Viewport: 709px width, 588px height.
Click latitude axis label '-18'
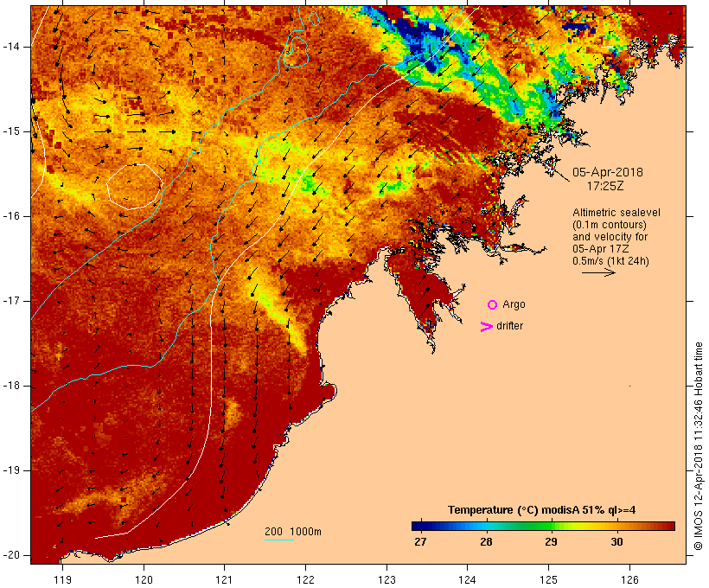click(x=10, y=386)
